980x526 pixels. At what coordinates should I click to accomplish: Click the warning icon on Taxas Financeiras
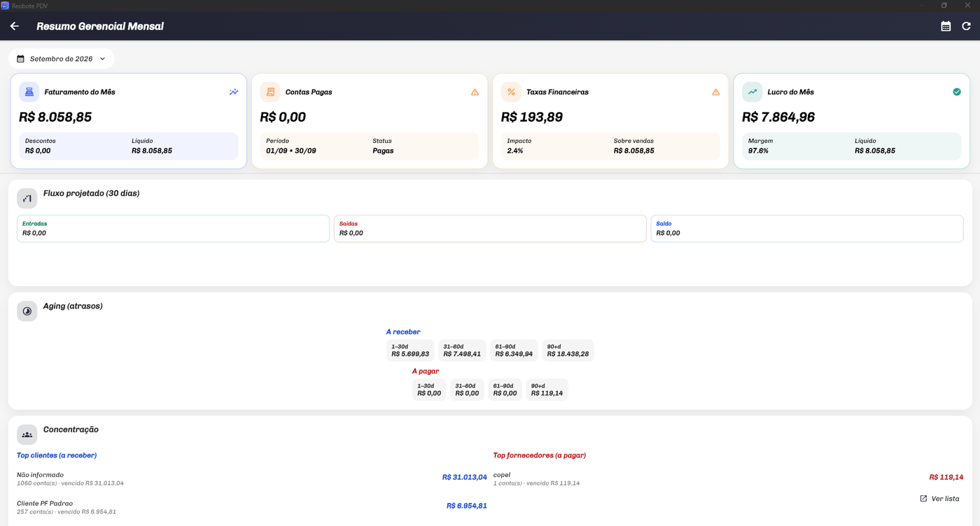click(715, 92)
